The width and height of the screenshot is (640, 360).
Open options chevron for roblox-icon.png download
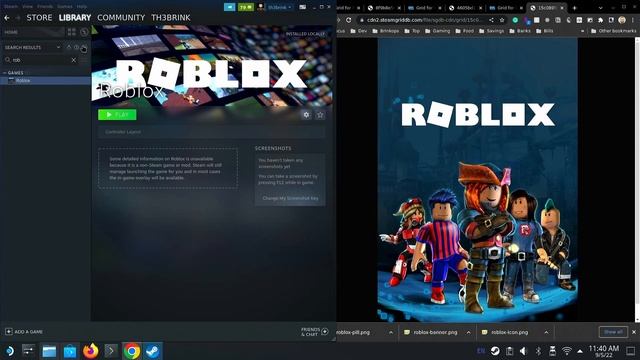546,332
